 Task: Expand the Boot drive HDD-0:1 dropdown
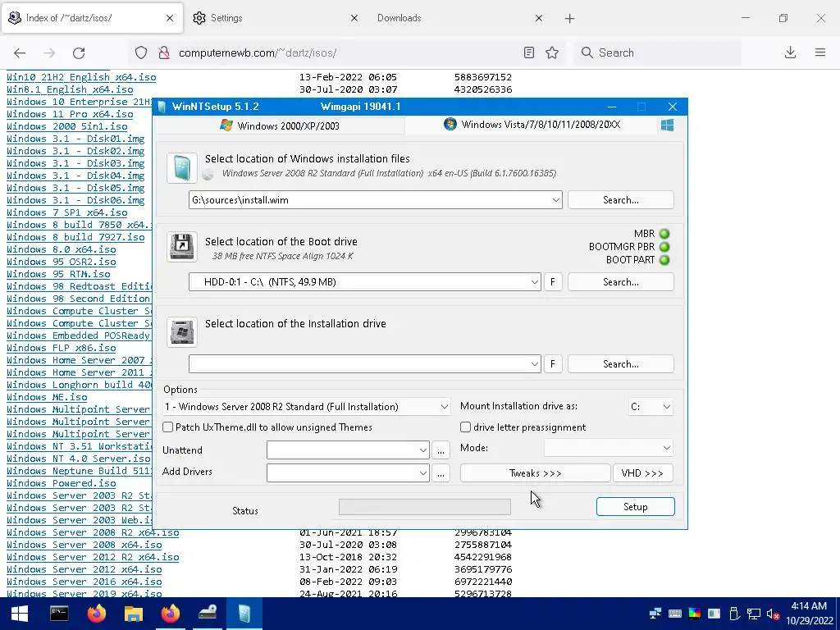pyautogui.click(x=534, y=282)
